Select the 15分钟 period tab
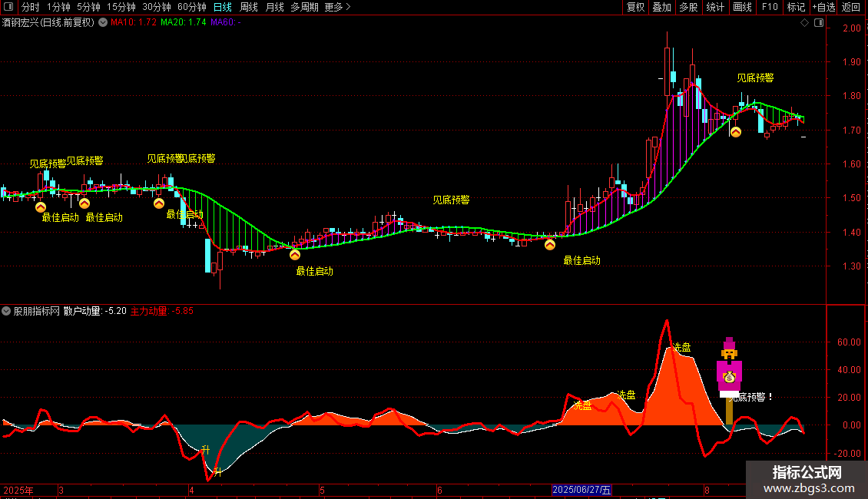Image resolution: width=868 pixels, height=499 pixels. coord(121,7)
